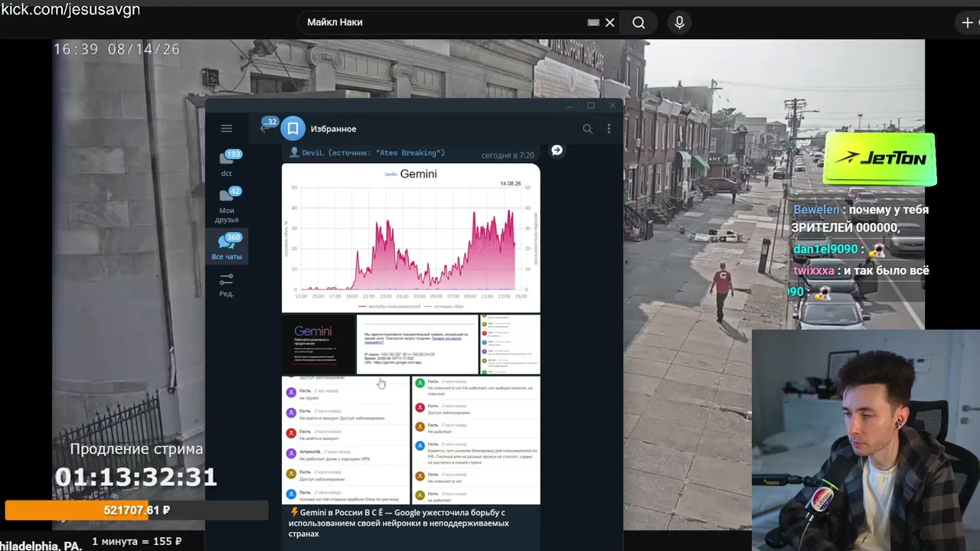Screen dimensions: 980x551
Task: Select the Все чаты folder
Action: 227,246
